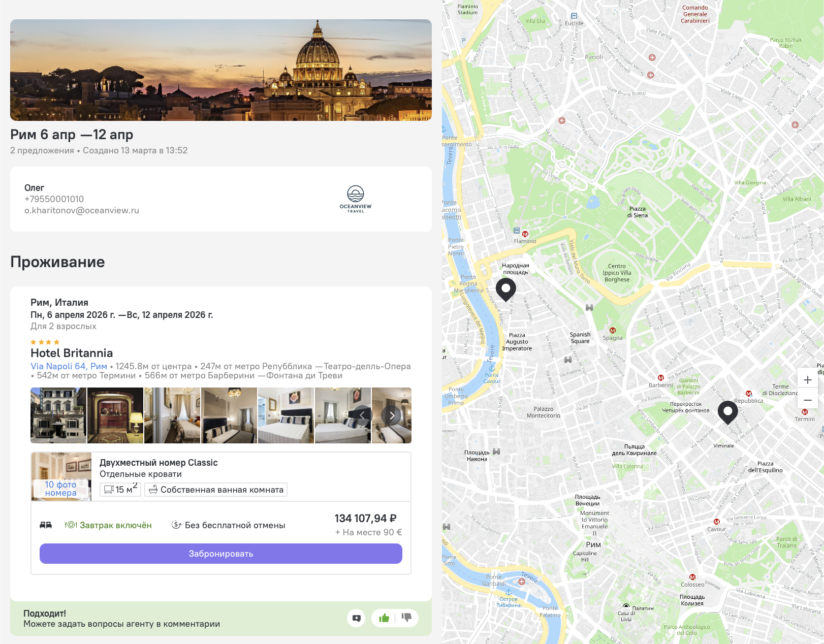The width and height of the screenshot is (824, 644).
Task: Click the thumbs up like icon
Action: (x=384, y=618)
